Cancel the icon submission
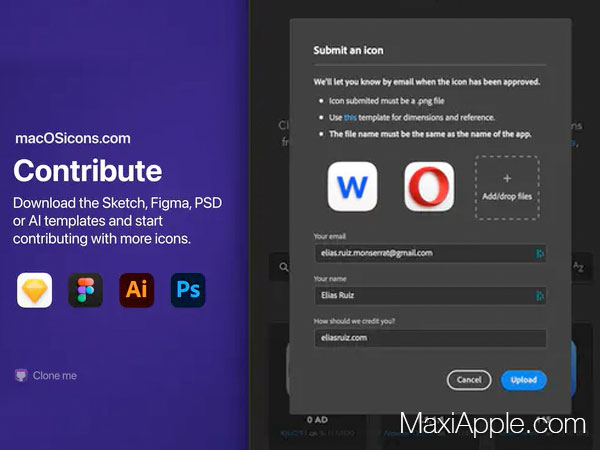Viewport: 600px width, 450px height. coord(469,380)
